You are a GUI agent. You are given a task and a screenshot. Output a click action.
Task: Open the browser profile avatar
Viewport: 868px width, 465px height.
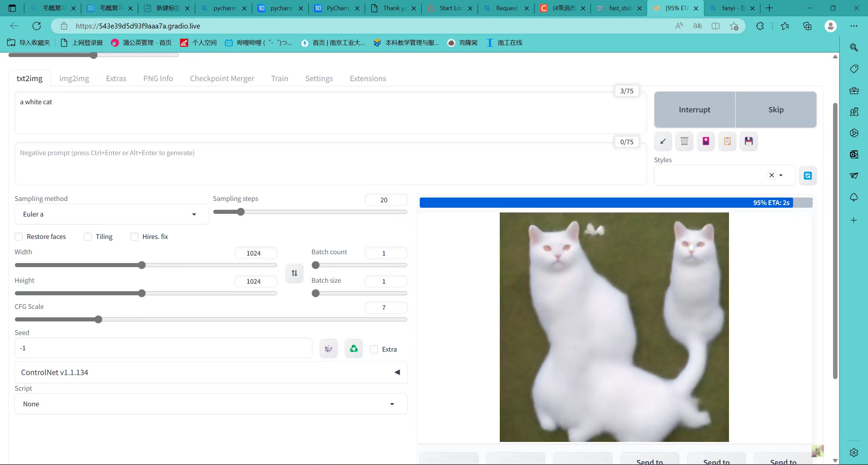click(x=831, y=26)
